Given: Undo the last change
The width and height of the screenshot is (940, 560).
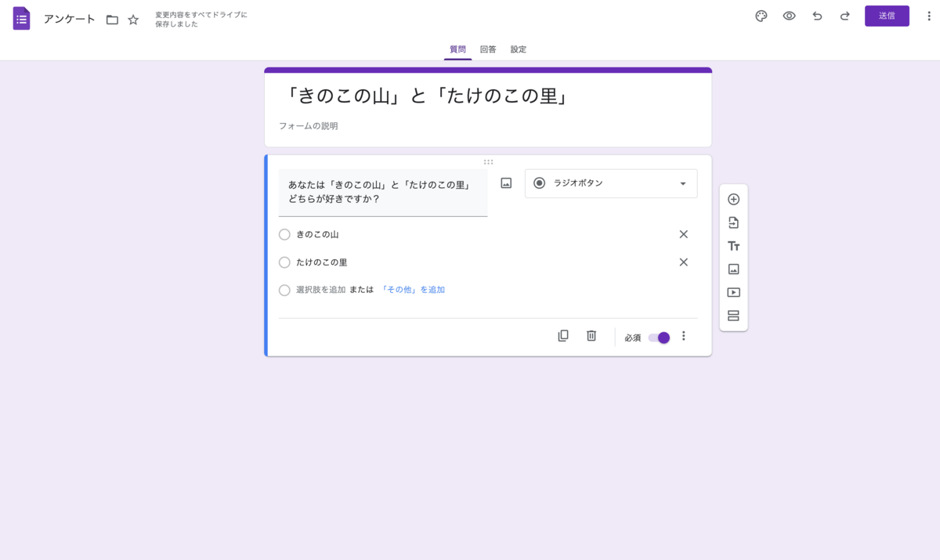Looking at the screenshot, I should pos(817,16).
